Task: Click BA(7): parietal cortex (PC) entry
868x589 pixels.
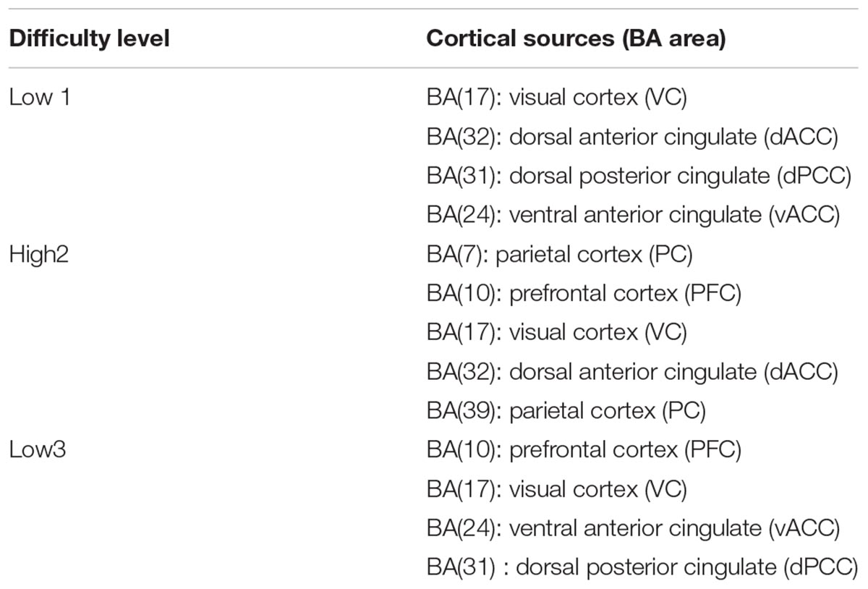Action: 560,255
